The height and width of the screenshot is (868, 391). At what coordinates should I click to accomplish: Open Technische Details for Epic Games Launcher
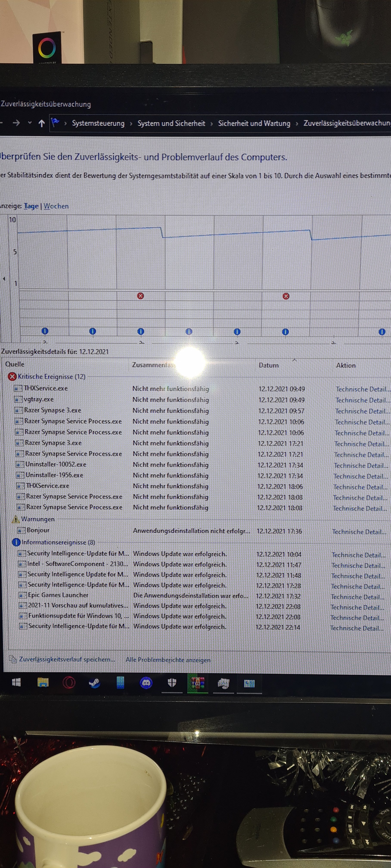(x=357, y=597)
